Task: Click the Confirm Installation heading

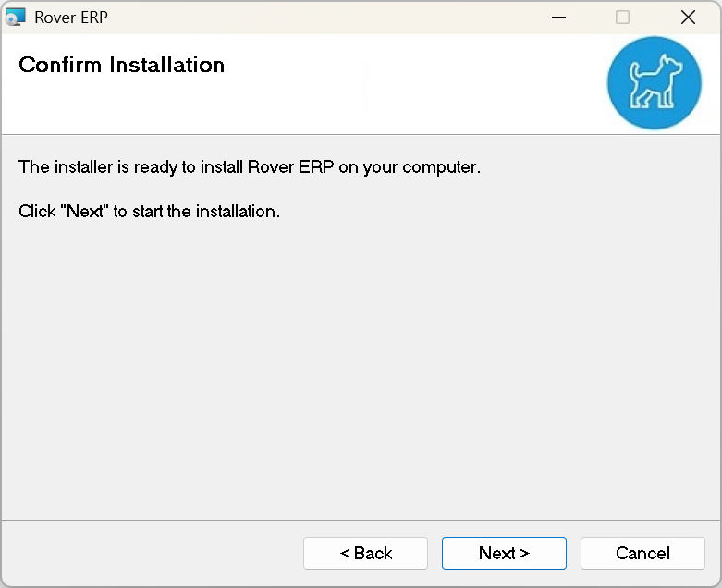Action: 121,65
